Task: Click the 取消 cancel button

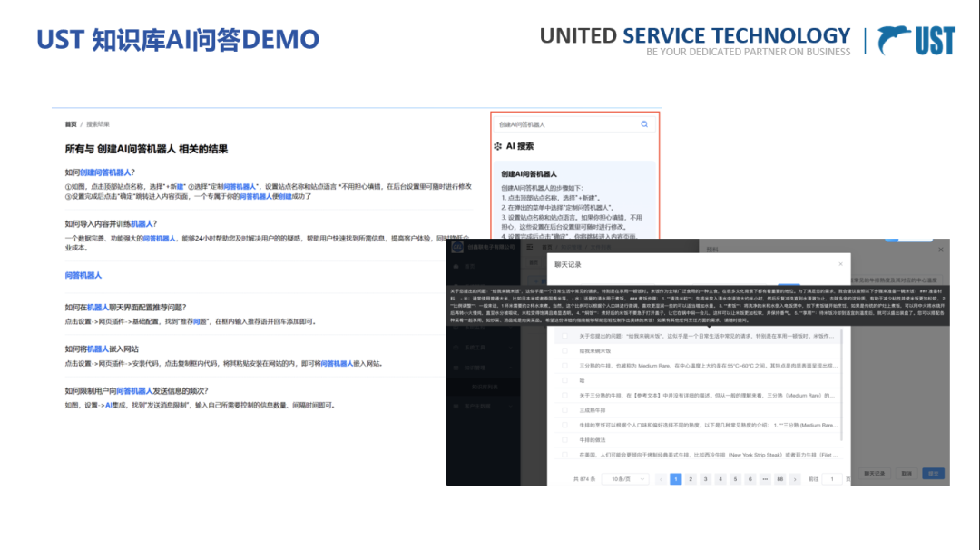Action: pos(906,474)
